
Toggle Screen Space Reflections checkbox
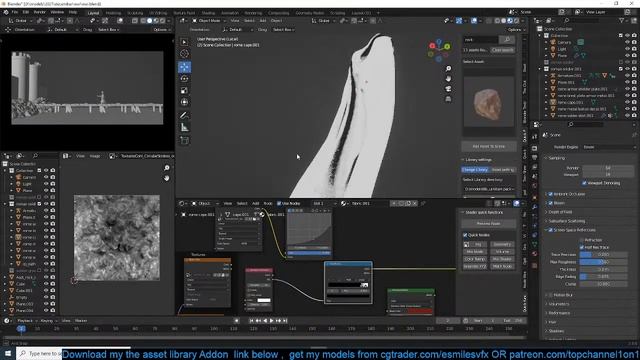(x=551, y=230)
